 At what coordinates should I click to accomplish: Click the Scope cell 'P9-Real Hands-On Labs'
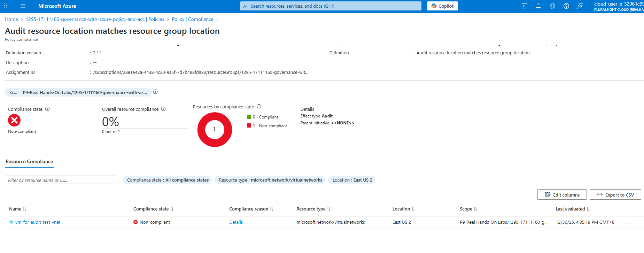tap(504, 222)
